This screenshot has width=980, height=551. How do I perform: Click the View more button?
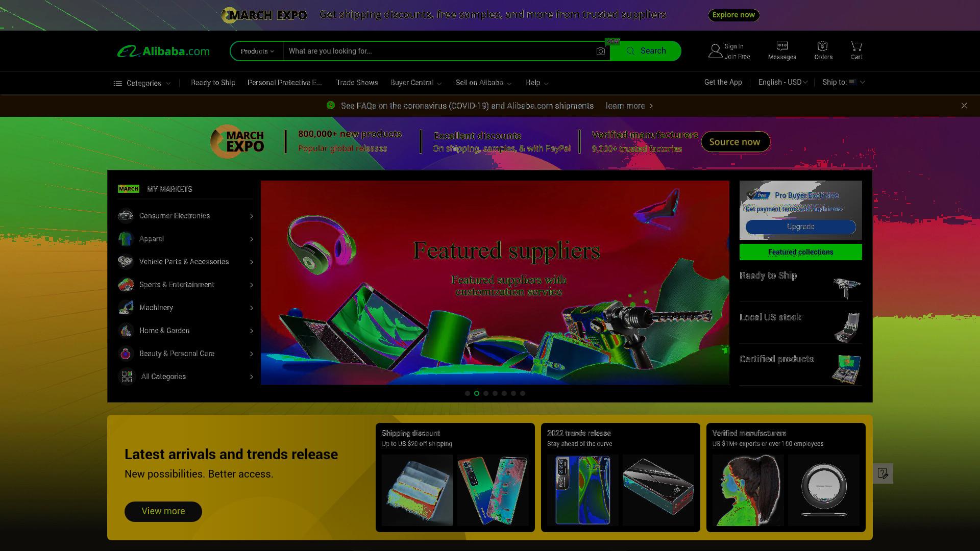(x=163, y=511)
